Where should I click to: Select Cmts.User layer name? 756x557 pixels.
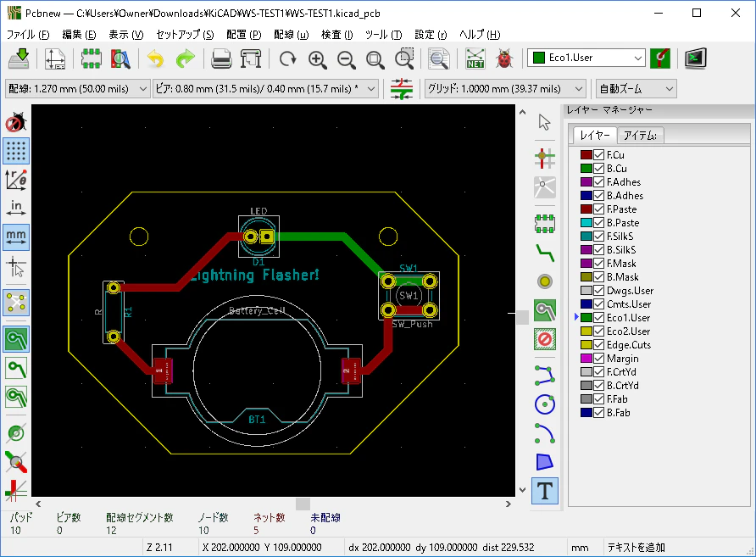point(629,304)
